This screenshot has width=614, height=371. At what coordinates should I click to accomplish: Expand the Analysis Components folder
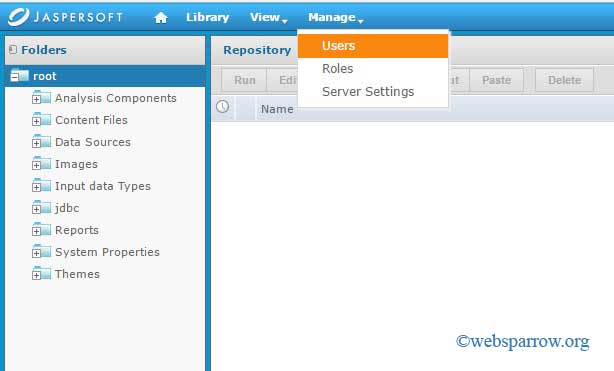(36, 99)
